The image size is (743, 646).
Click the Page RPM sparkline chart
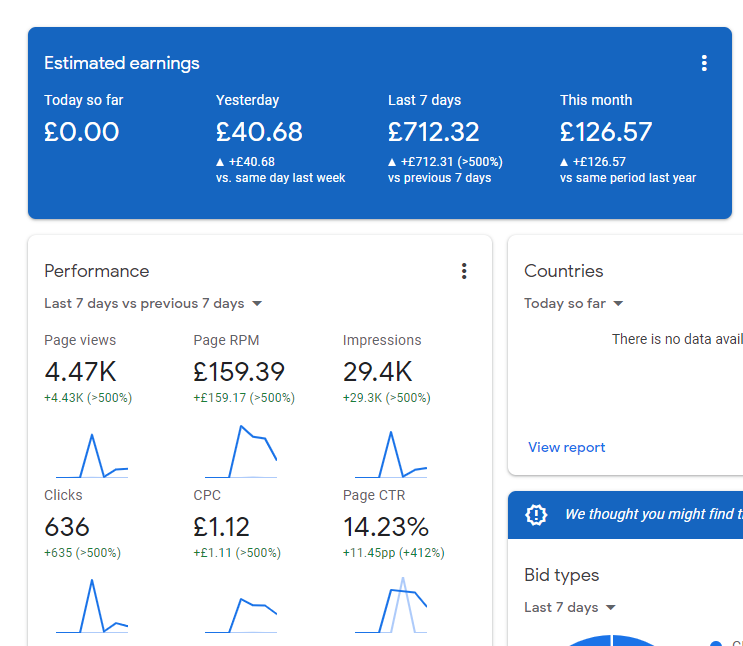[241, 451]
